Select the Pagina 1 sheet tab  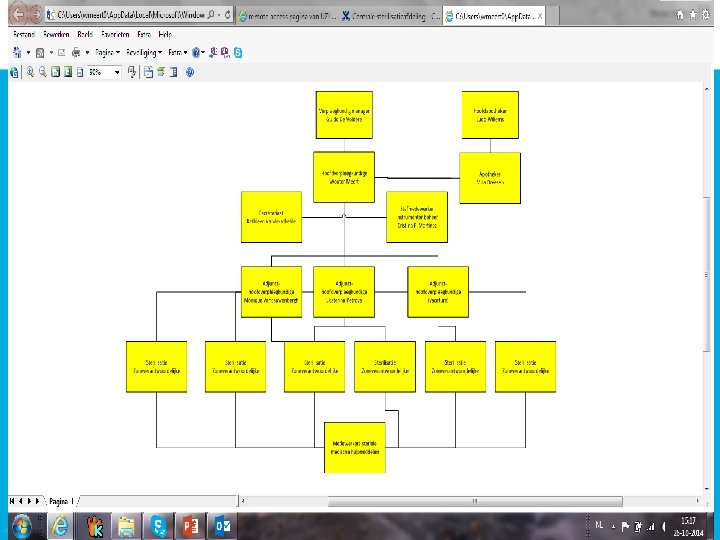pyautogui.click(x=61, y=501)
